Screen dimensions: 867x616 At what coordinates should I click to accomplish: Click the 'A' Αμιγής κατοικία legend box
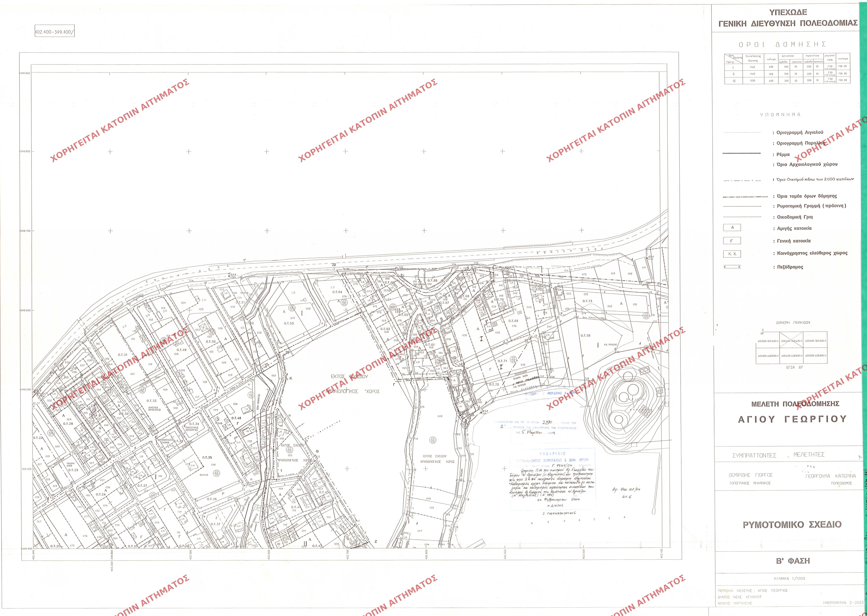coord(732,228)
